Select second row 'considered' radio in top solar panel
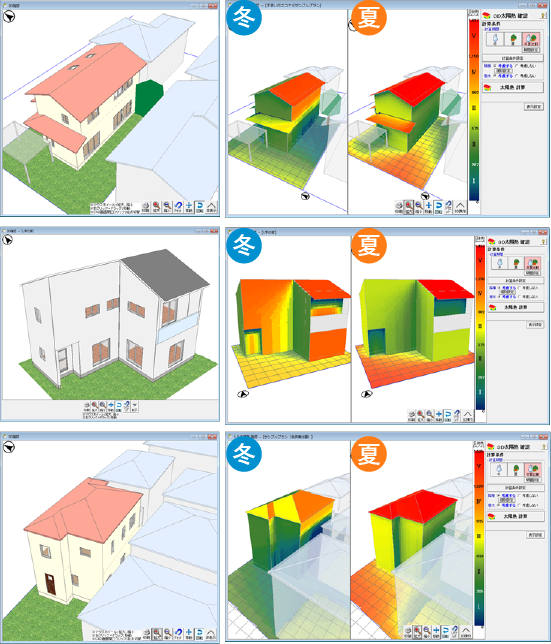This screenshot has height=644, width=551. (495, 76)
